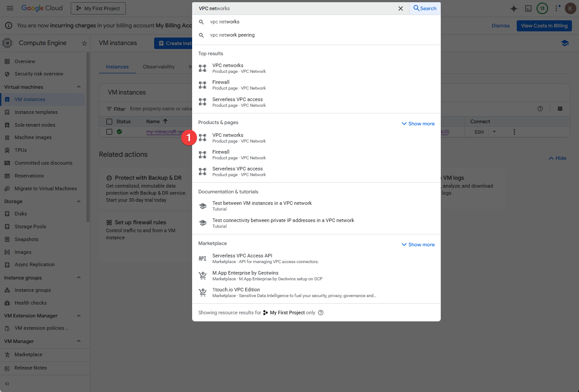579x392 pixels.
Task: Open Release Notes in the sidebar
Action: (30, 368)
